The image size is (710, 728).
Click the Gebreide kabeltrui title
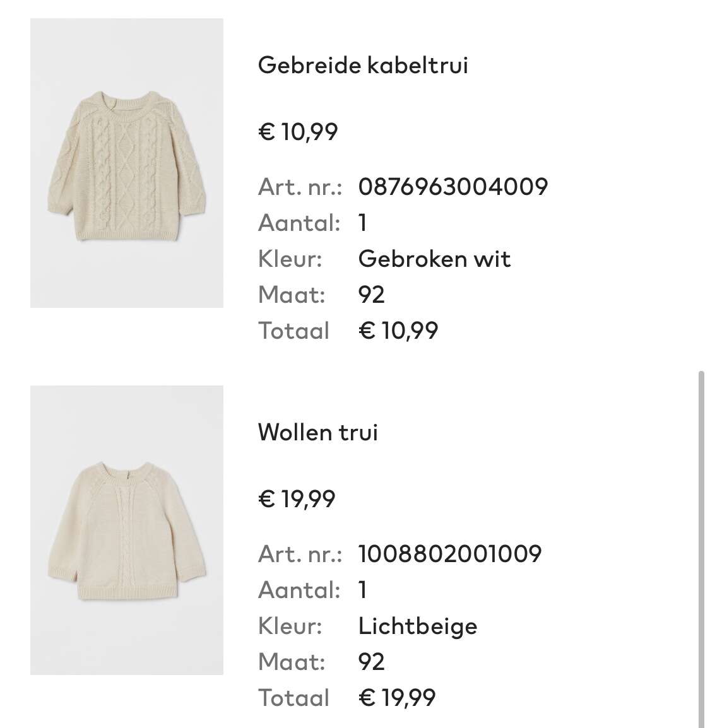click(363, 64)
